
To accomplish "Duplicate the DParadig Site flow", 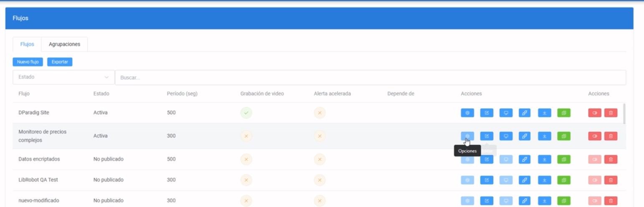I will [564, 113].
